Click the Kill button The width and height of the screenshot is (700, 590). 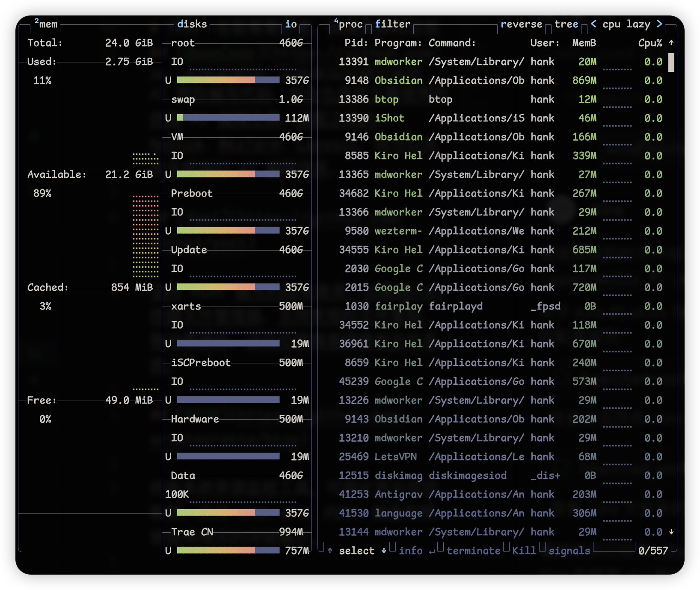tap(524, 551)
